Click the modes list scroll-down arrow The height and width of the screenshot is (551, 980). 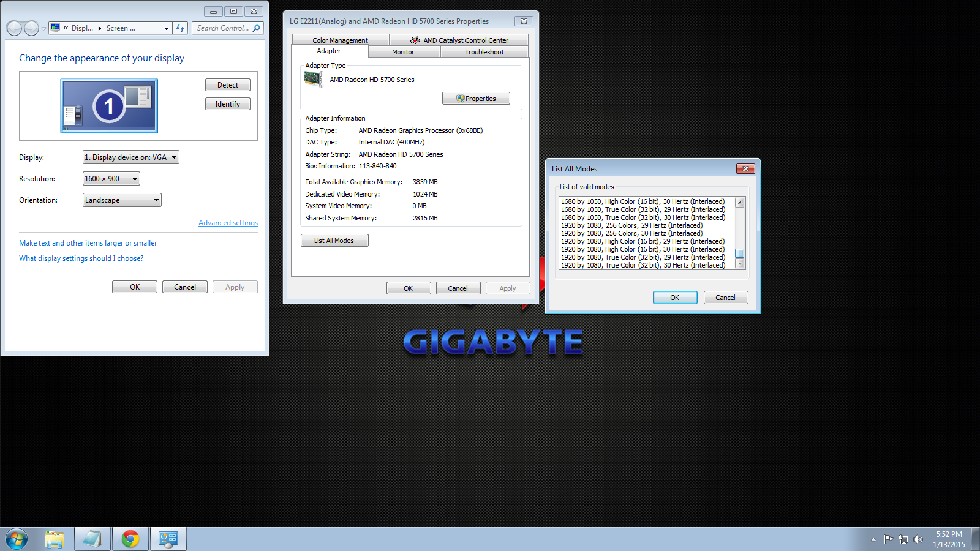pyautogui.click(x=740, y=264)
